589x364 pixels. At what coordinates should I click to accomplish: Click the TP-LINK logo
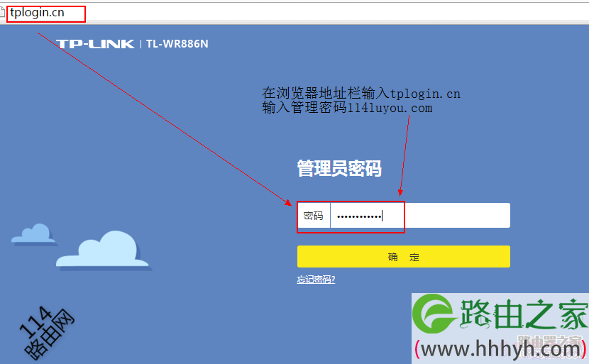pyautogui.click(x=95, y=44)
